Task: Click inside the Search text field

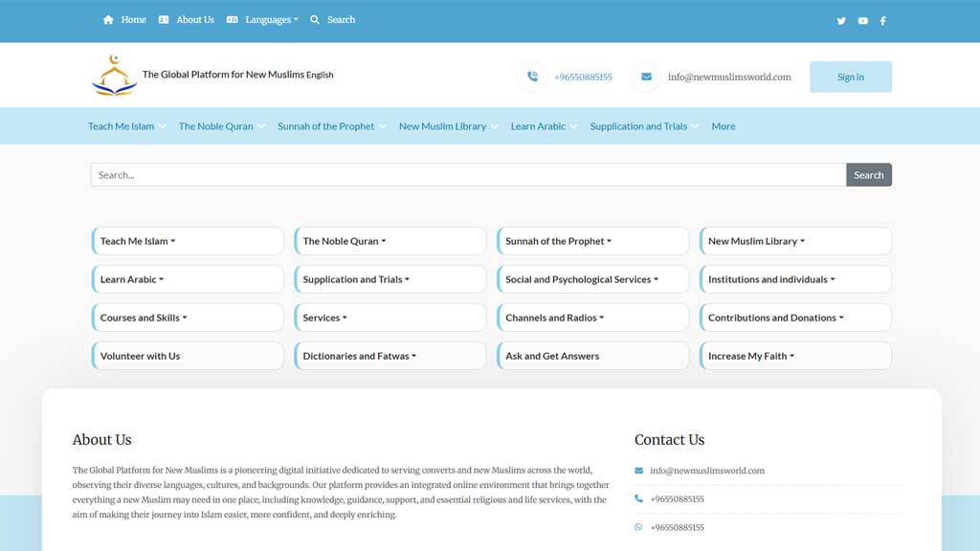Action: (468, 175)
